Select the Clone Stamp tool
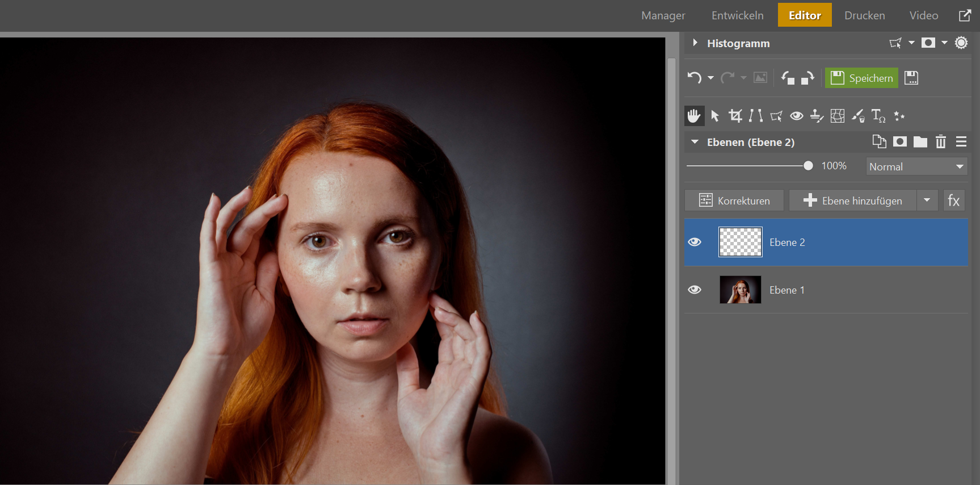This screenshot has width=980, height=485. click(x=817, y=116)
